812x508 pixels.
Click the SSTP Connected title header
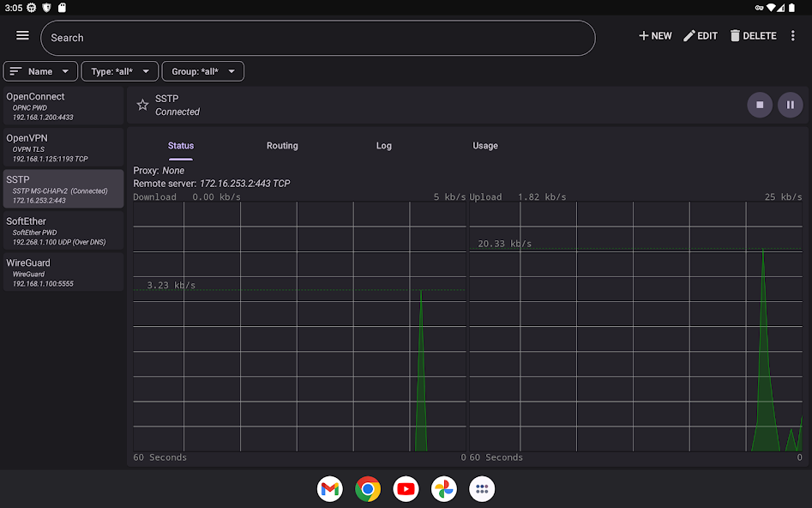click(177, 106)
